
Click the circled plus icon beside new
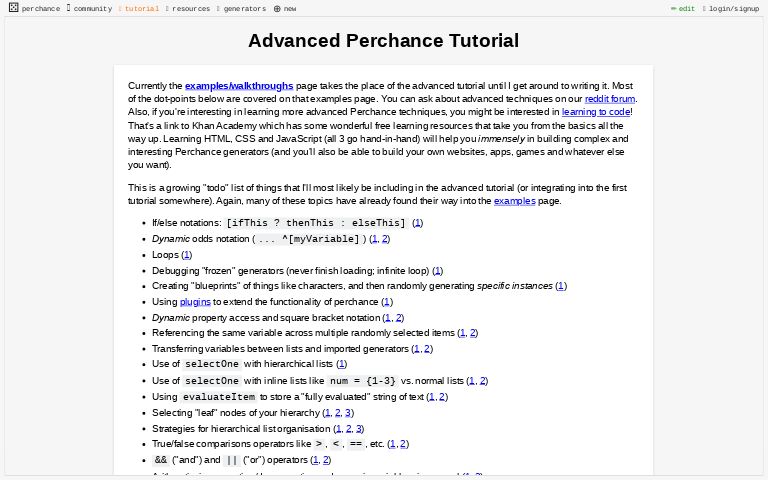tap(277, 8)
